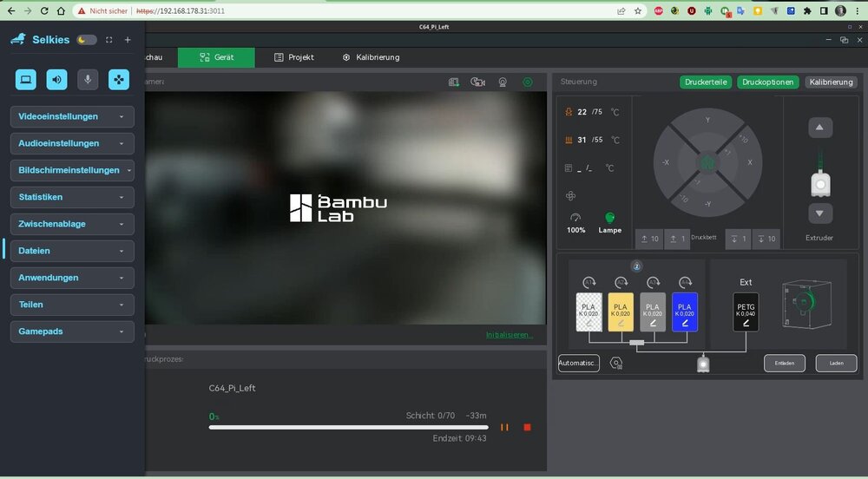Click webcam icon above camera view
The height and width of the screenshot is (479, 868).
tap(503, 82)
